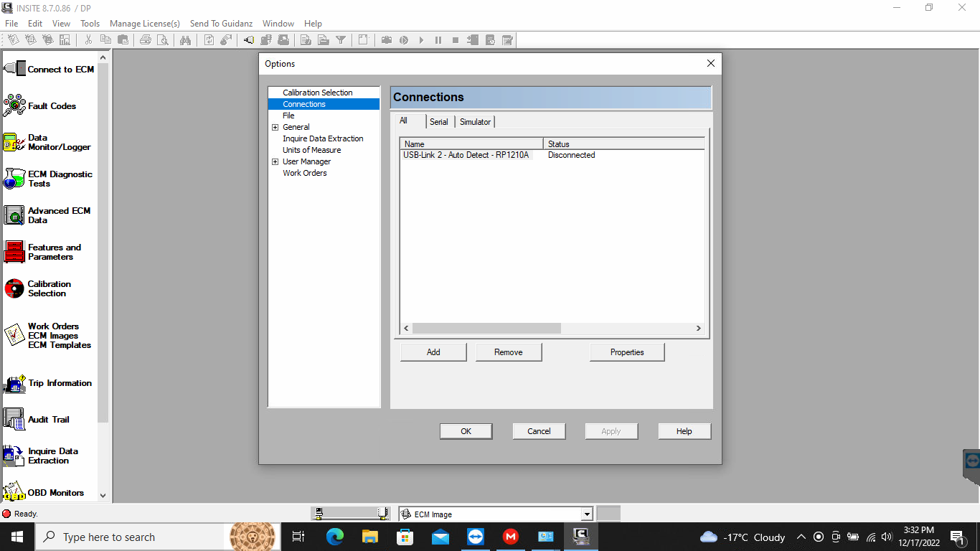Click the Cut toolbar icon

coord(90,40)
